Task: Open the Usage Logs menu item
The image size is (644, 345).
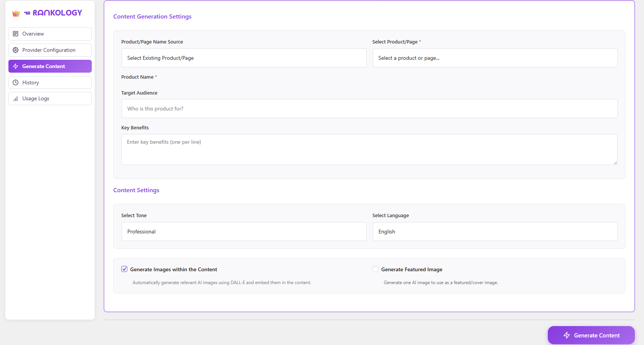Action: (36, 99)
